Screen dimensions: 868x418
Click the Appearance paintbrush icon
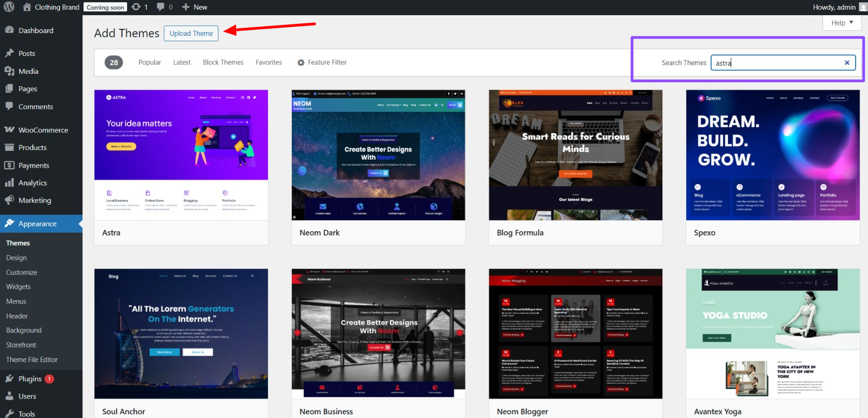point(9,223)
